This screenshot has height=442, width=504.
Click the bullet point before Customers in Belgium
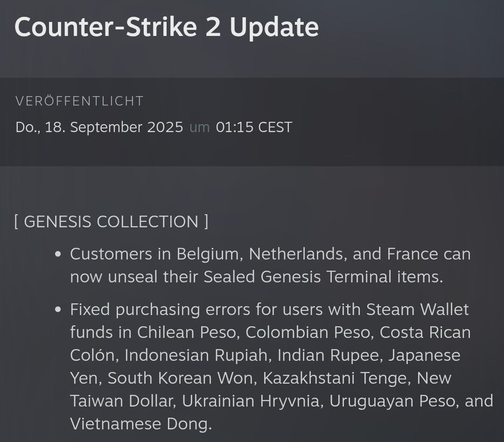58,254
